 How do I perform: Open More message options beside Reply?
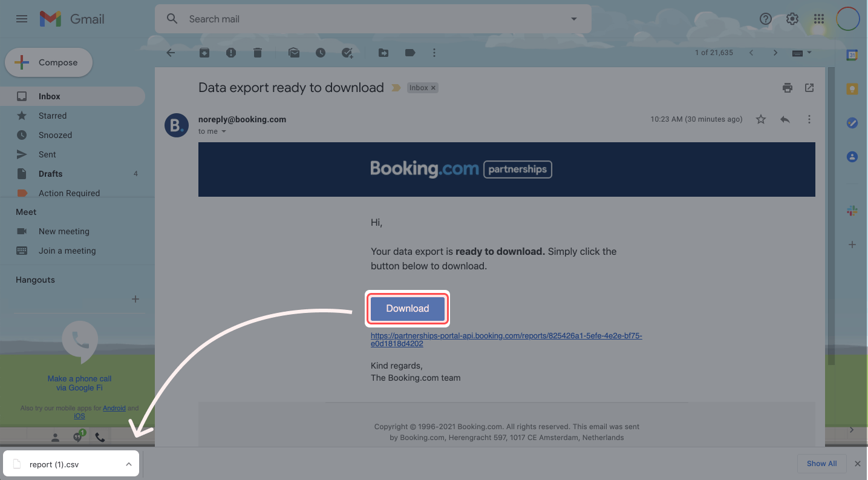point(809,119)
